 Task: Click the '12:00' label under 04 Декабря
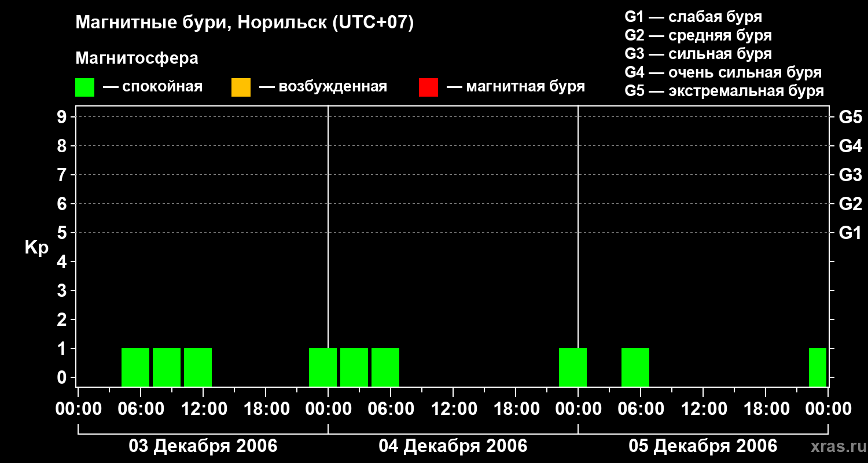pos(453,409)
